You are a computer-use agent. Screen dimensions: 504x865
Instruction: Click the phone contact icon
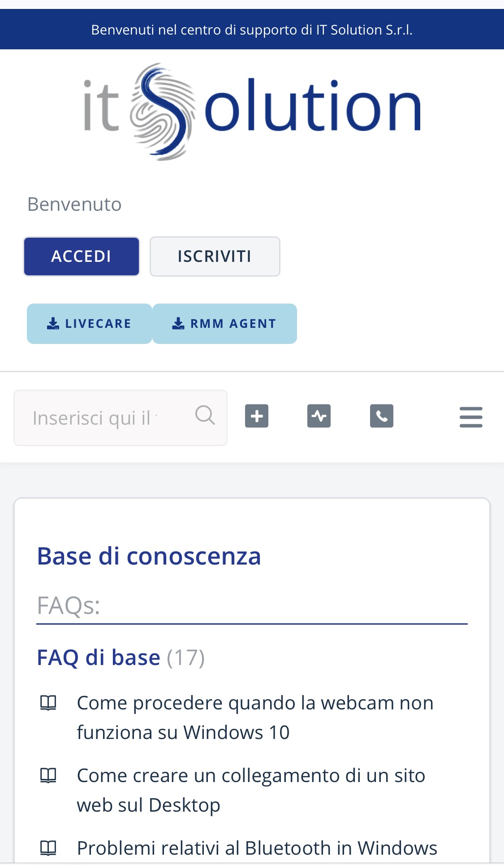click(382, 416)
